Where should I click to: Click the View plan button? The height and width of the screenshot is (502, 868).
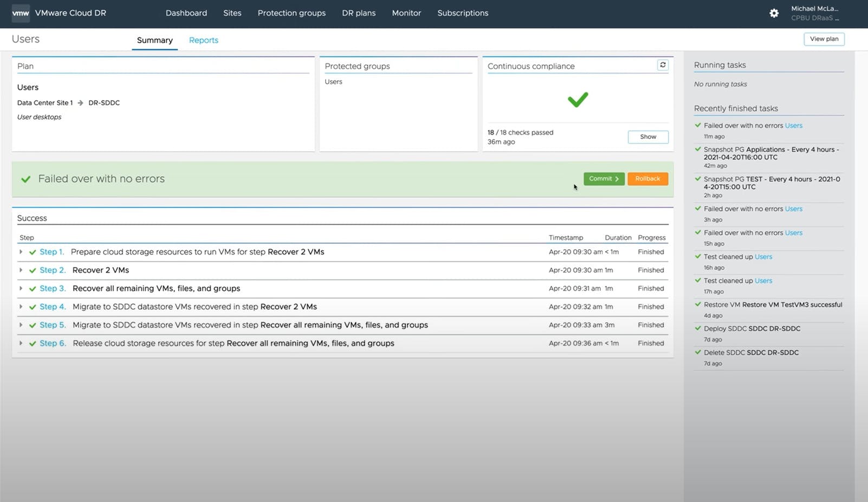824,38
